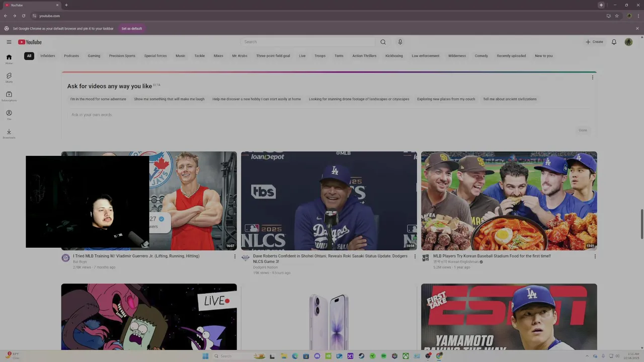644x362 pixels.
Task: Select the Law enforcement chip
Action: pyautogui.click(x=426, y=56)
